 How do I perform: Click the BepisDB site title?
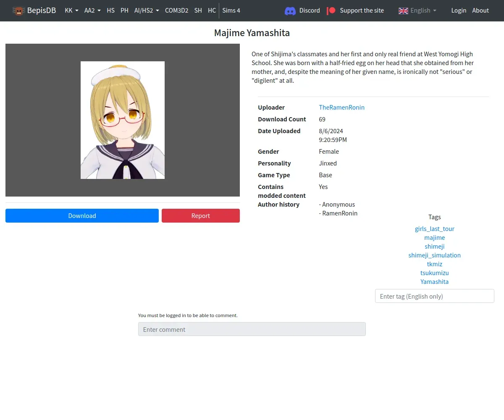coord(42,10)
